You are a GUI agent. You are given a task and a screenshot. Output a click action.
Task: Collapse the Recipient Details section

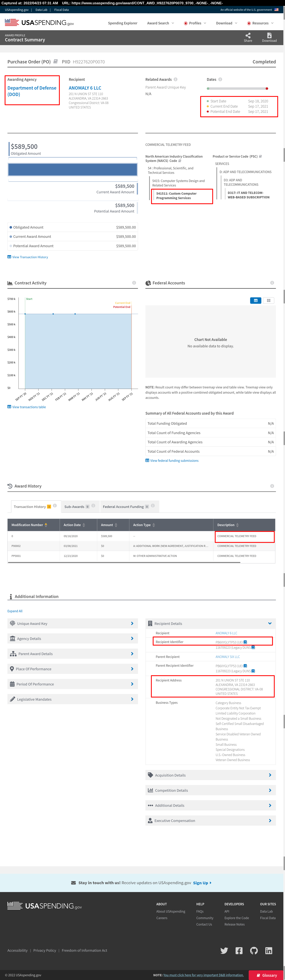pyautogui.click(x=270, y=624)
